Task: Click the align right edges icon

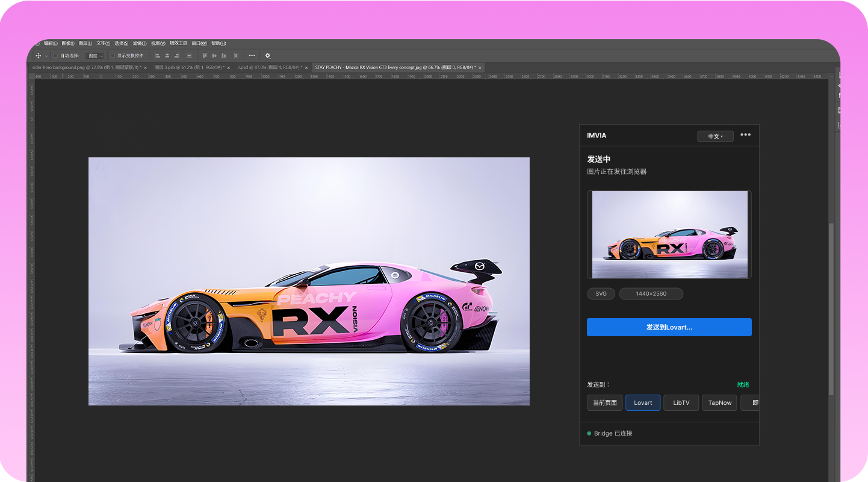Action: click(176, 55)
